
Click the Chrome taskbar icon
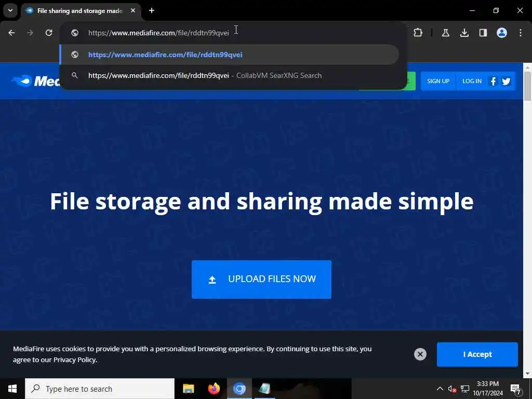coord(239,389)
